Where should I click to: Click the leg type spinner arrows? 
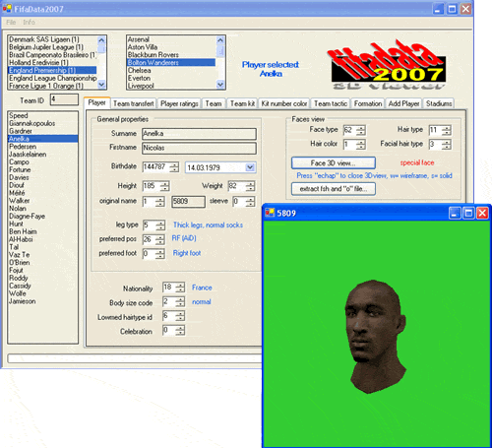coord(160,225)
